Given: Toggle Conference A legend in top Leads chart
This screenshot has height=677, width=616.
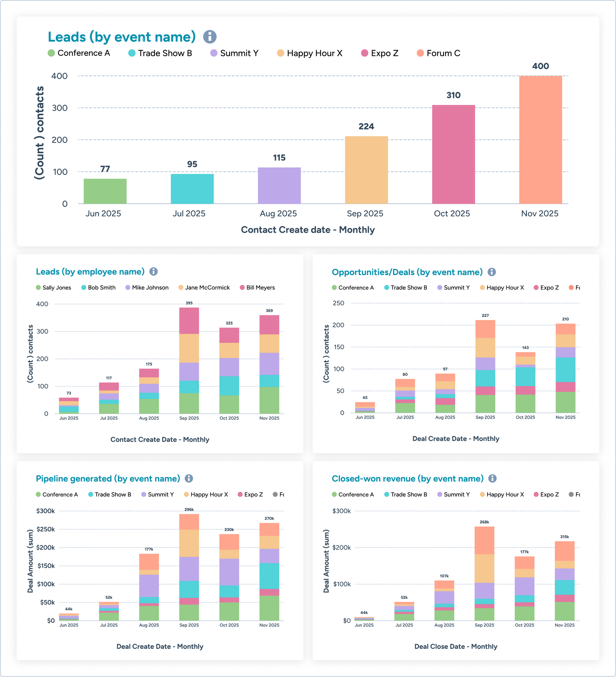Looking at the screenshot, I should click(79, 53).
